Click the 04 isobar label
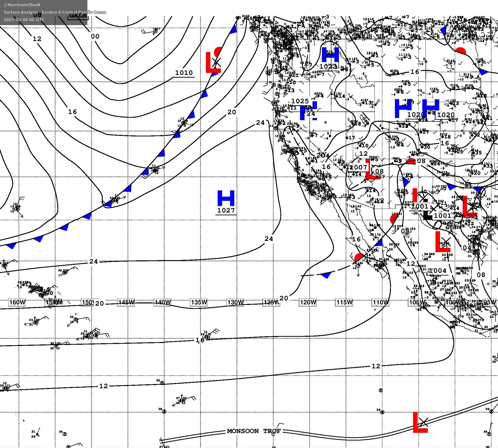The image size is (498, 448). click(x=467, y=248)
